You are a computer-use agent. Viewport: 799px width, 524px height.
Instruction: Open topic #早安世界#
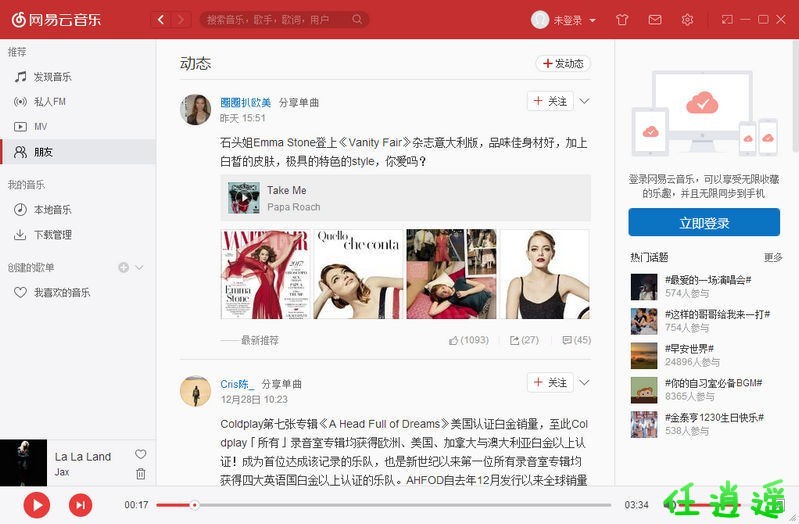click(689, 348)
